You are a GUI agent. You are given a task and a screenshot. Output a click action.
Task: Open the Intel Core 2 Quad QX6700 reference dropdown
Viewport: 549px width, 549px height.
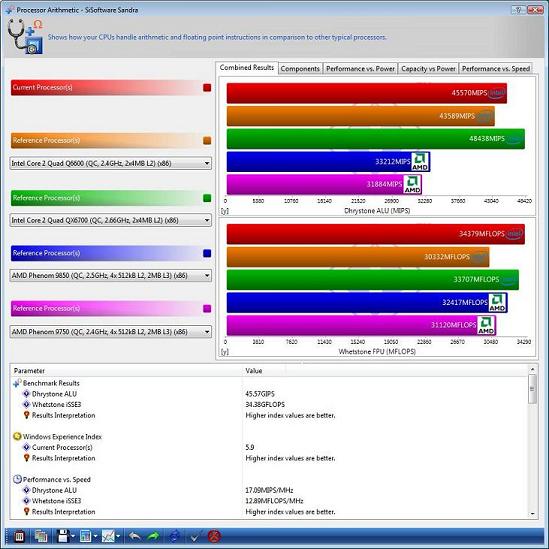(x=111, y=220)
